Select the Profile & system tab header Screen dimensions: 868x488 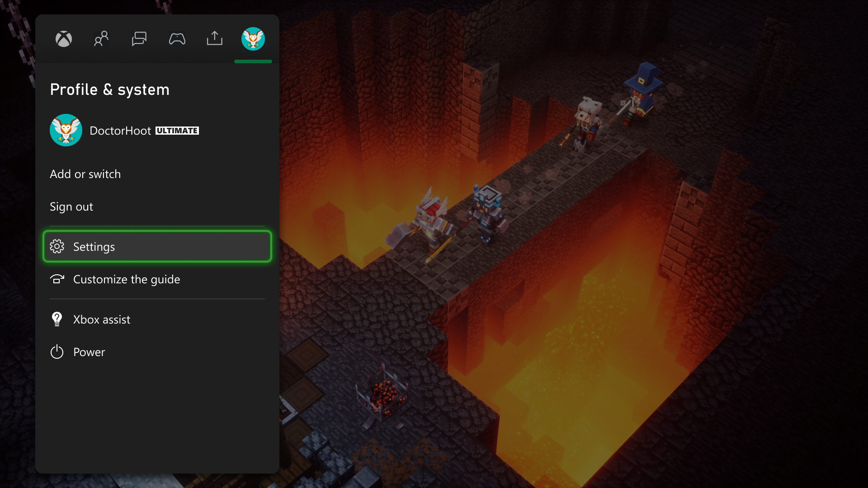pyautogui.click(x=253, y=38)
